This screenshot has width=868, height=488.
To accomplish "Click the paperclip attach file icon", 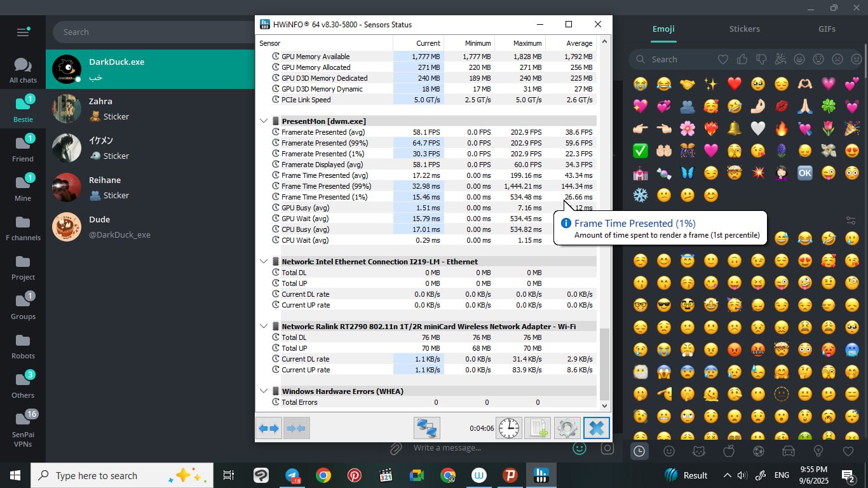I will pyautogui.click(x=396, y=449).
